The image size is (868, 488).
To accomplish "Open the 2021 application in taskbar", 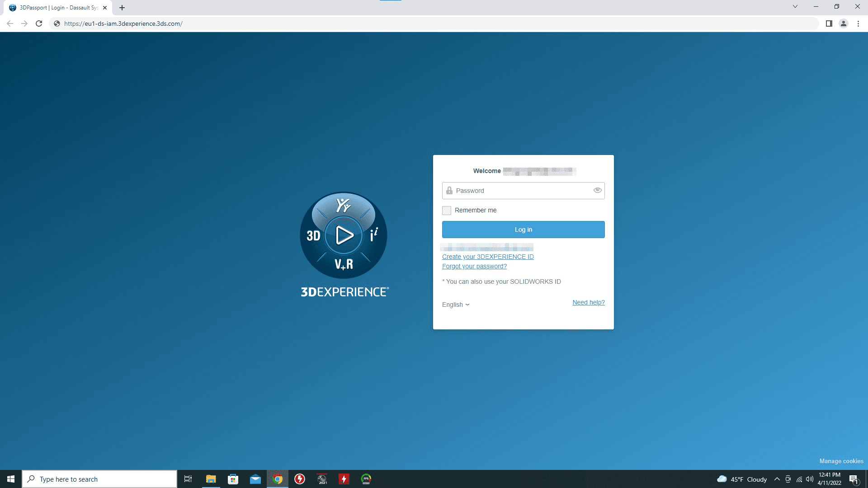I will (322, 479).
